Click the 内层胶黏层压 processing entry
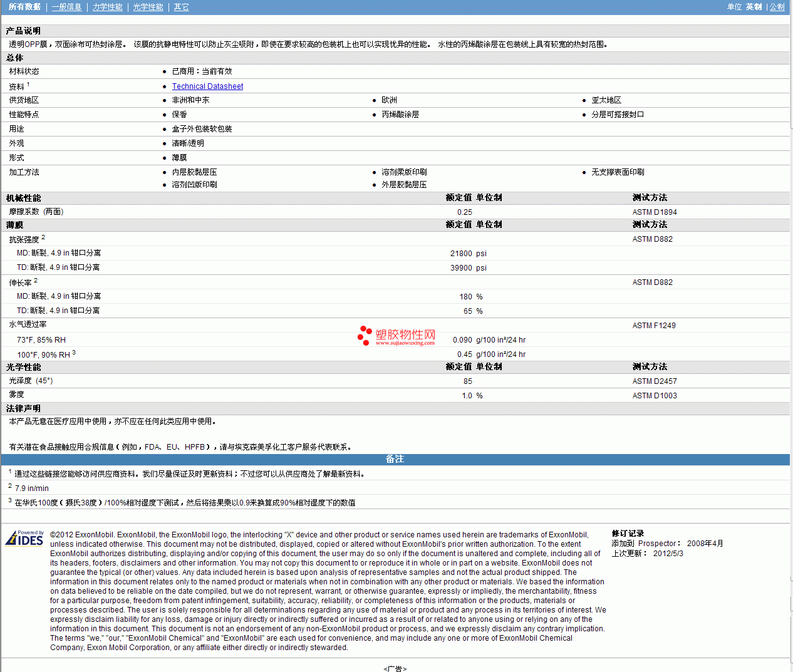The height and width of the screenshot is (672, 793). 194,172
